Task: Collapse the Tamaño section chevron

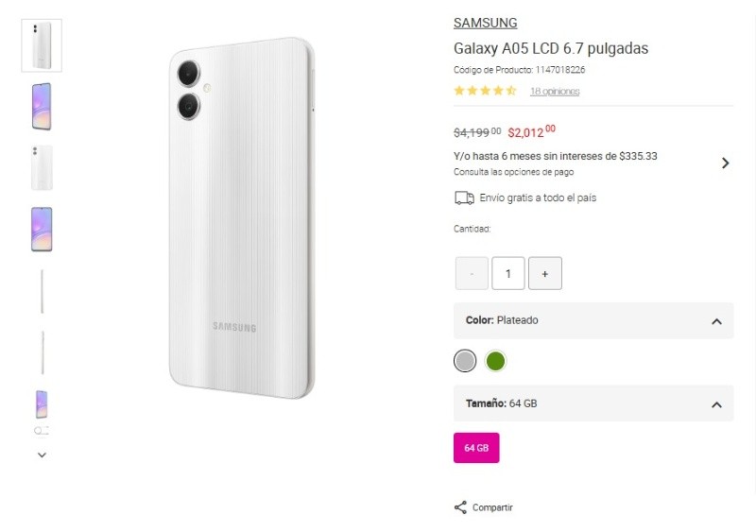Action: tap(716, 404)
